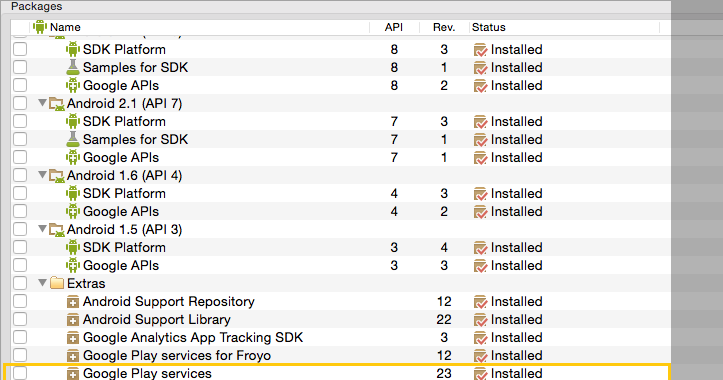Select the Extras row label

pos(86,283)
